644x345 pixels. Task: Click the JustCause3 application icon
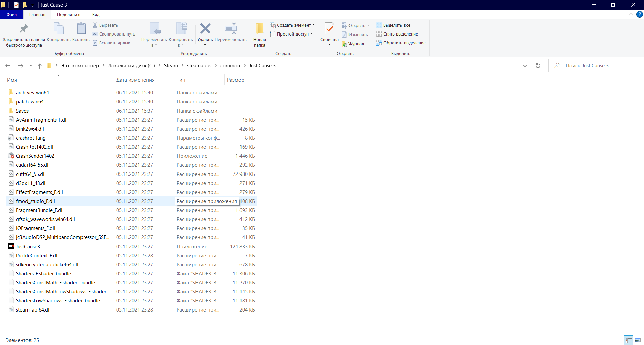[11, 246]
